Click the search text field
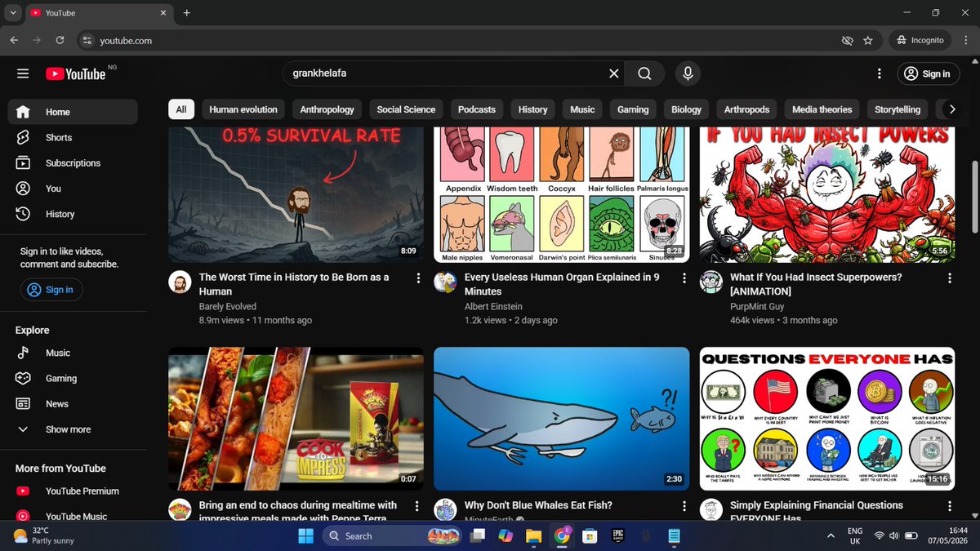The height and width of the screenshot is (551, 980). [448, 73]
